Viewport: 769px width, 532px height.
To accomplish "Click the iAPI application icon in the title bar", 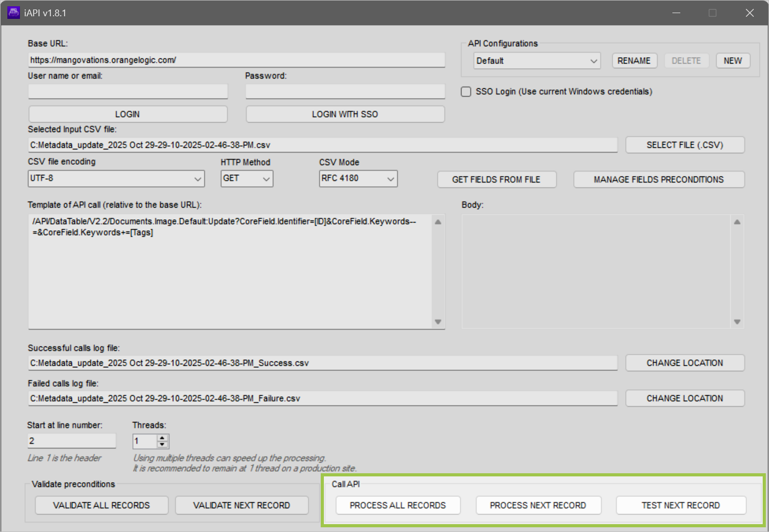I will [13, 12].
